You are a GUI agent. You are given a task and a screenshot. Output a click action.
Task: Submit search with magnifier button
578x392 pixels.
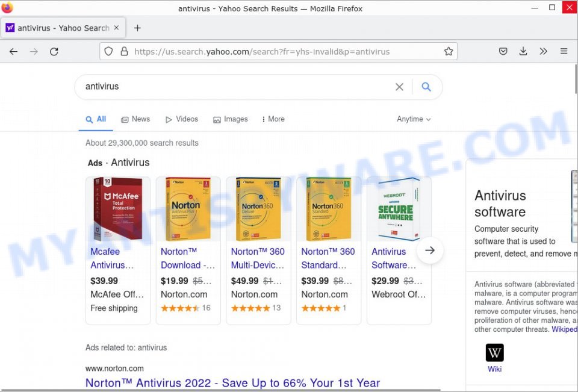click(x=426, y=87)
